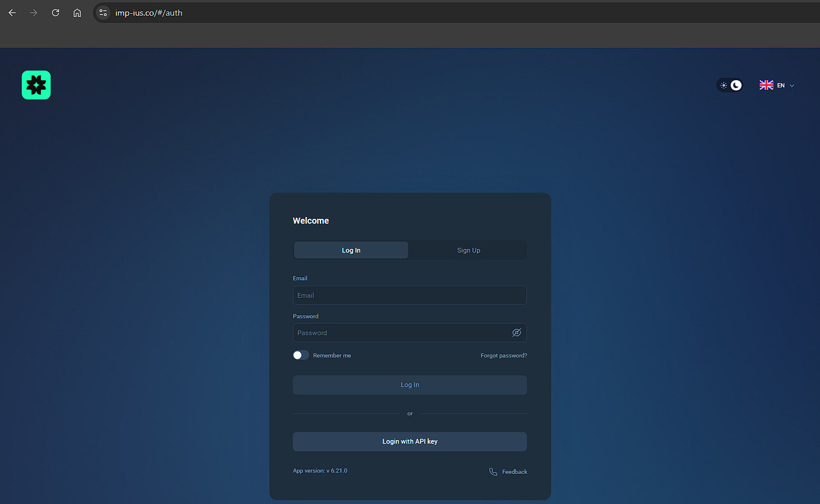The width and height of the screenshot is (820, 504).
Task: Toggle the dark/light theme switch
Action: 729,86
